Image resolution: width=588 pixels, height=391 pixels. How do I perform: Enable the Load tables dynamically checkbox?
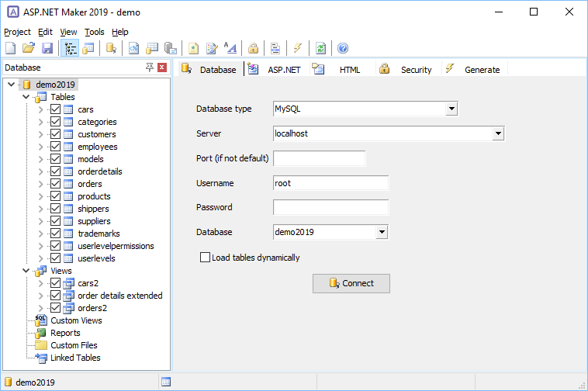(205, 257)
